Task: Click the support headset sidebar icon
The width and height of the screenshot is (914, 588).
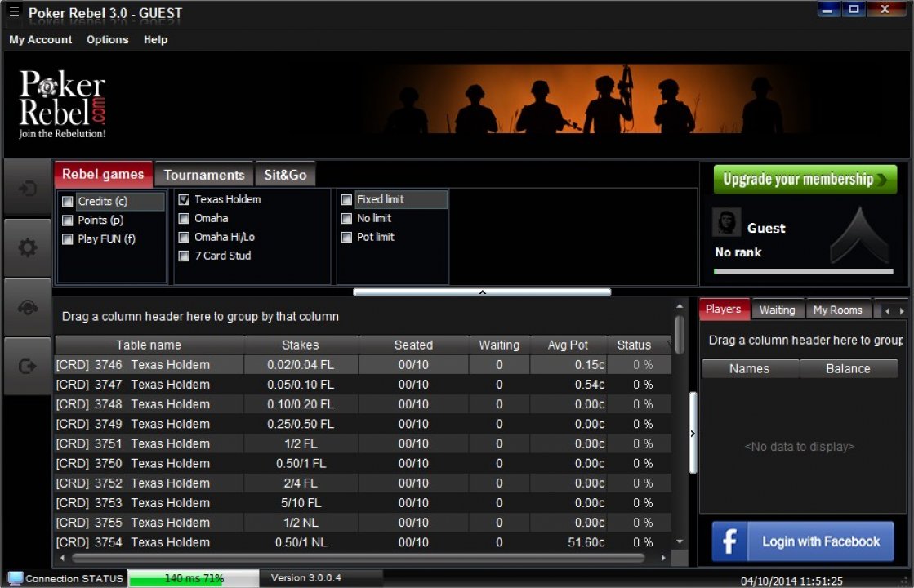Action: [28, 307]
